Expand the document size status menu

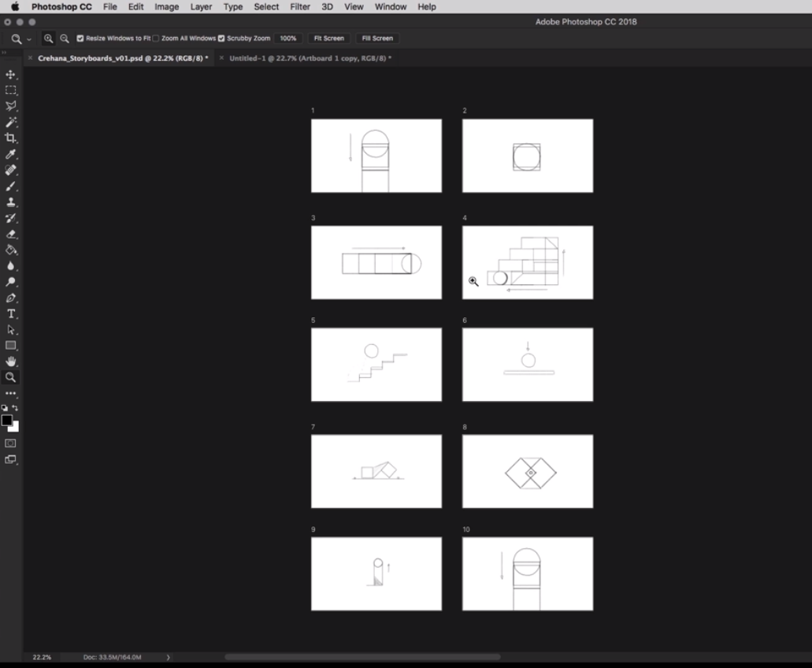click(x=168, y=656)
